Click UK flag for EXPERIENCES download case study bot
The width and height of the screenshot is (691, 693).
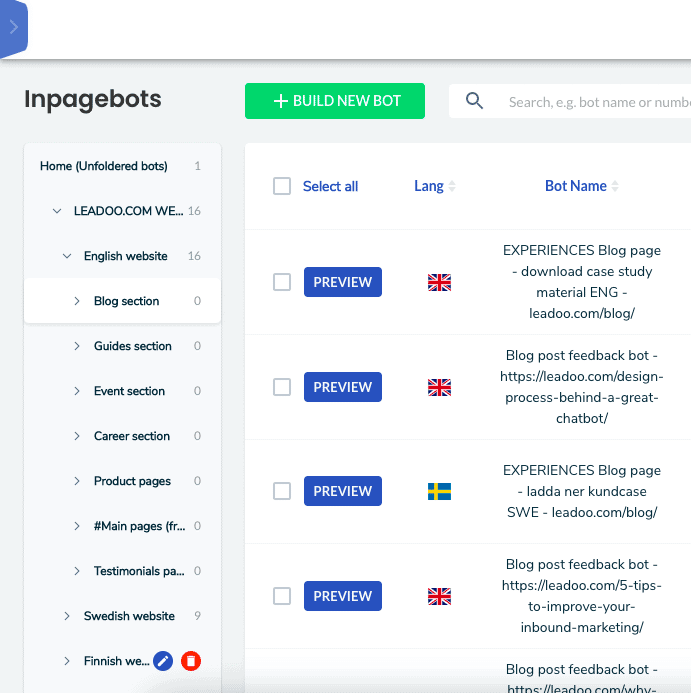coord(439,282)
